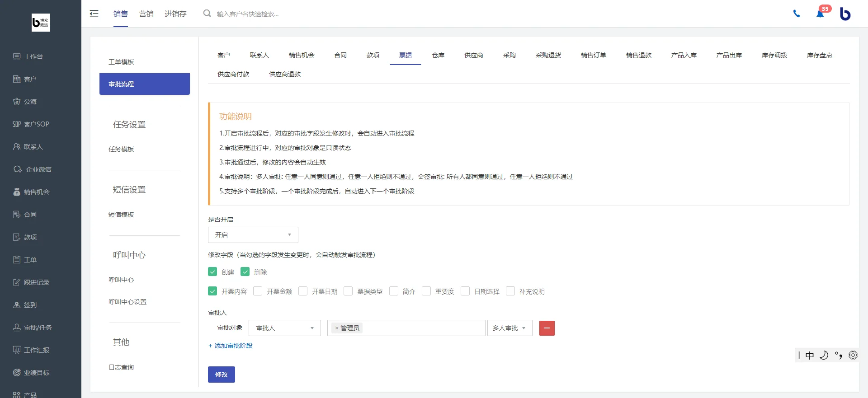Open notifications bell with 35 badge
Viewport: 868px width, 398px height.
[x=820, y=14]
